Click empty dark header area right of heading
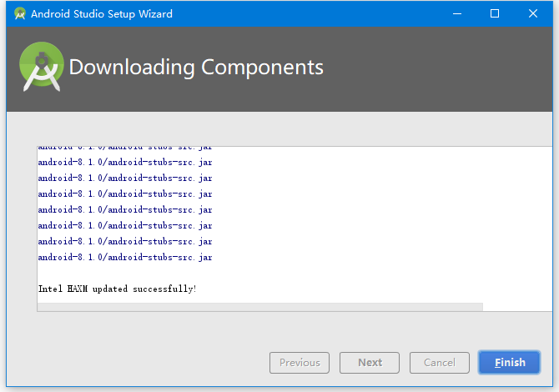 click(434, 68)
